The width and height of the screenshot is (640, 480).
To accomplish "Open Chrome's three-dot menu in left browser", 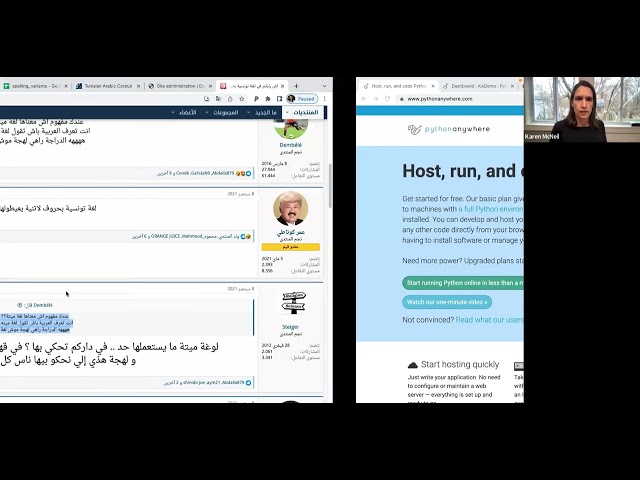I will pyautogui.click(x=324, y=99).
